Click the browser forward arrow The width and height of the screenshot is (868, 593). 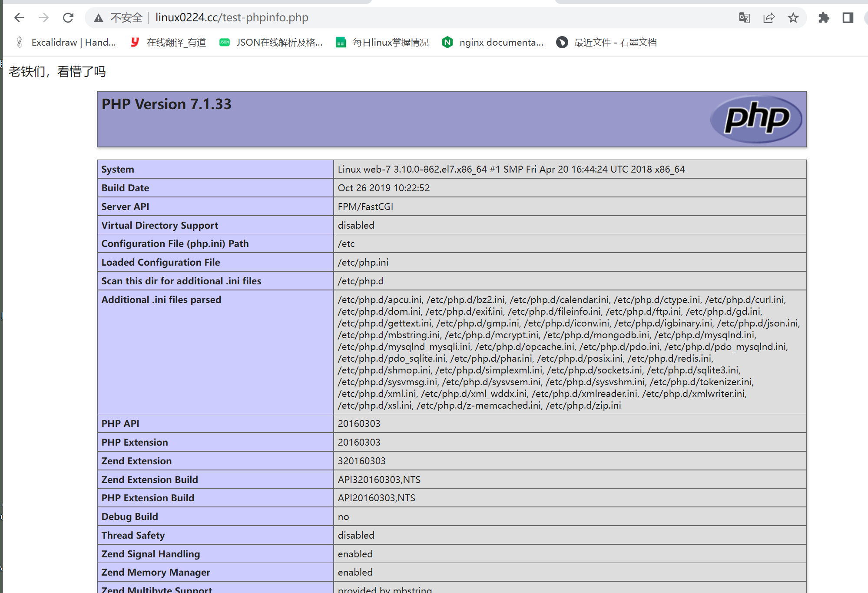pyautogui.click(x=43, y=18)
